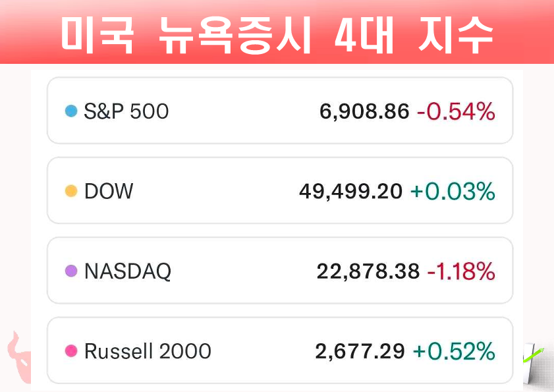Click the S&P 500 change -0.54%
This screenshot has height=392, width=554.
pyautogui.click(x=456, y=111)
